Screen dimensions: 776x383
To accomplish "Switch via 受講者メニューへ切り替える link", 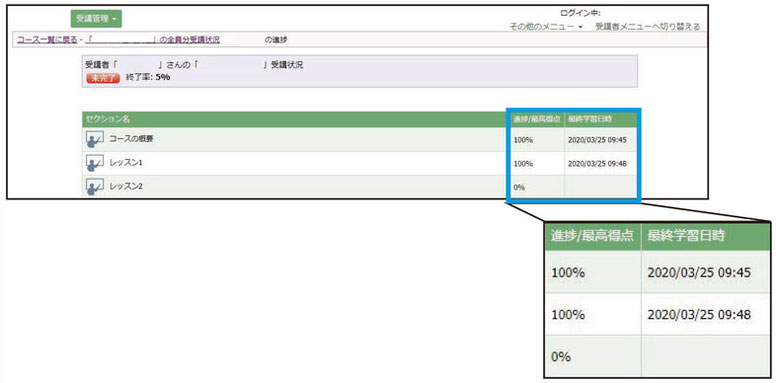I will click(647, 27).
